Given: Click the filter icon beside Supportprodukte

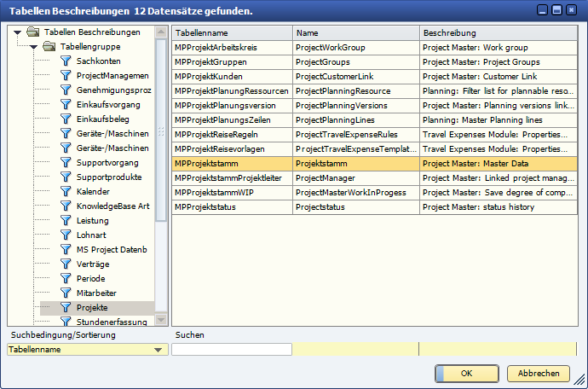Looking at the screenshot, I should pos(66,177).
